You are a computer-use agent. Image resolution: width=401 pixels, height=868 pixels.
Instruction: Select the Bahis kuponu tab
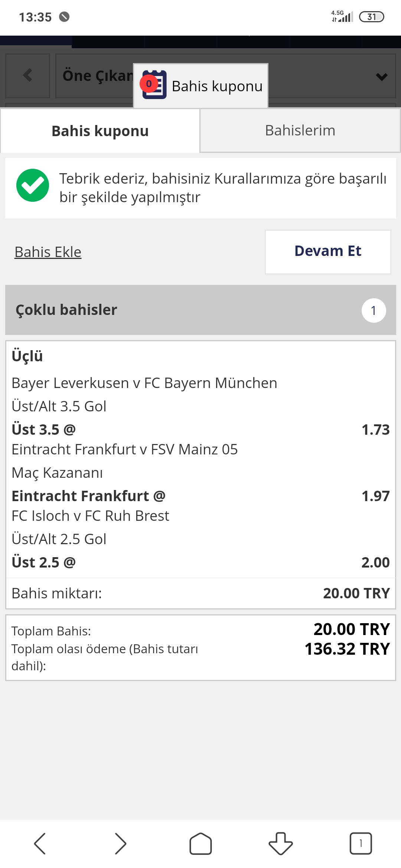(100, 131)
